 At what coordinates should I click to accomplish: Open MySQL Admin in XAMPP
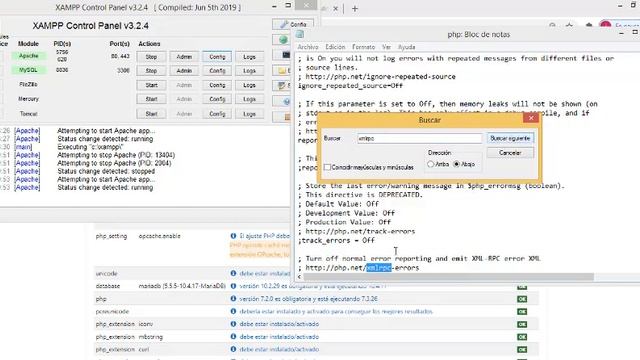point(184,71)
